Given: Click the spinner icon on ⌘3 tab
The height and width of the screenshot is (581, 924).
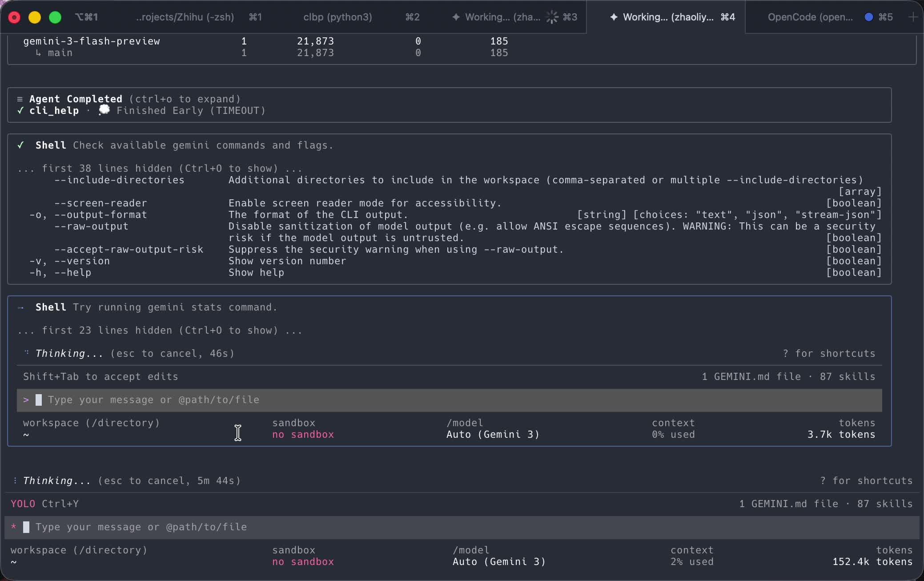Looking at the screenshot, I should (x=552, y=17).
